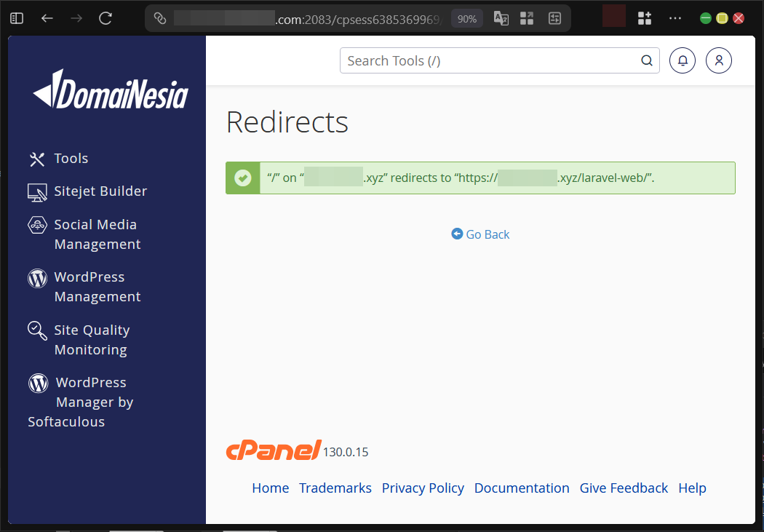Open WordPress Management
Screen dimensions: 764x532
tap(97, 287)
